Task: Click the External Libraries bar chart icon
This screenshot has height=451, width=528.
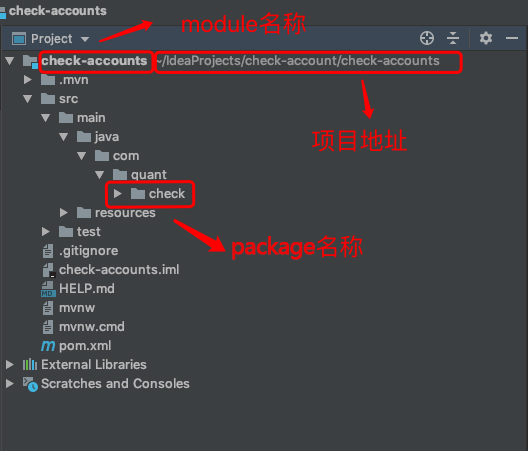Action: point(30,364)
